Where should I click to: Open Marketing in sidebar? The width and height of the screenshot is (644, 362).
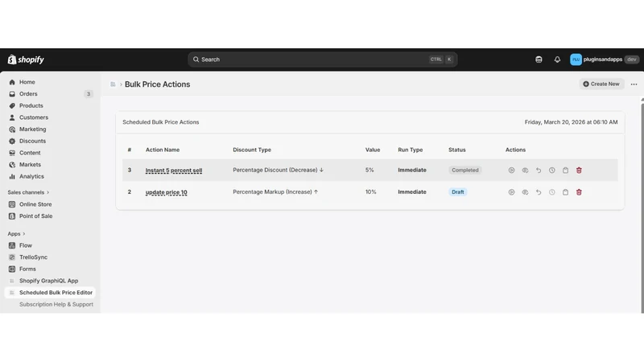[x=32, y=130]
